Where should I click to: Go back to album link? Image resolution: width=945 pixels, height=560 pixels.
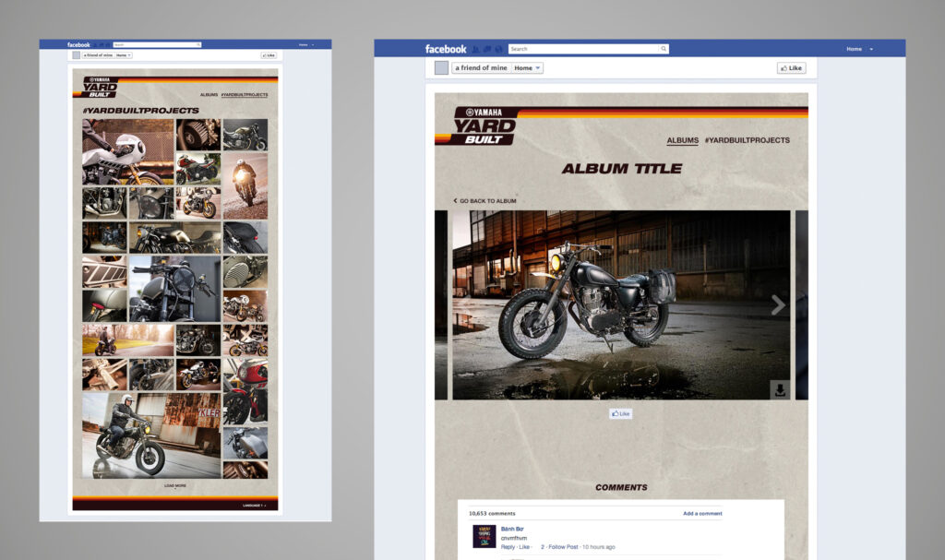pyautogui.click(x=484, y=201)
